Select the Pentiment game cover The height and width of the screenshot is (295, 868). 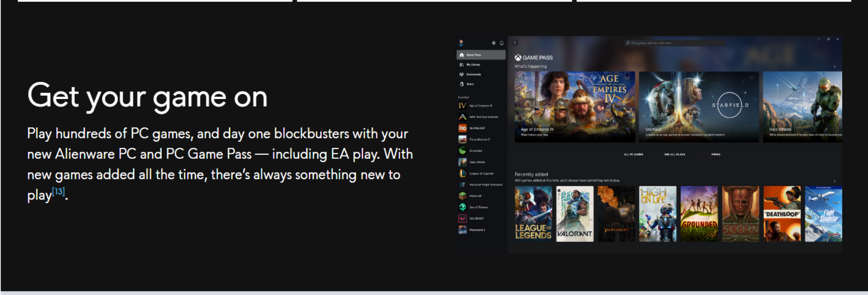pos(616,214)
